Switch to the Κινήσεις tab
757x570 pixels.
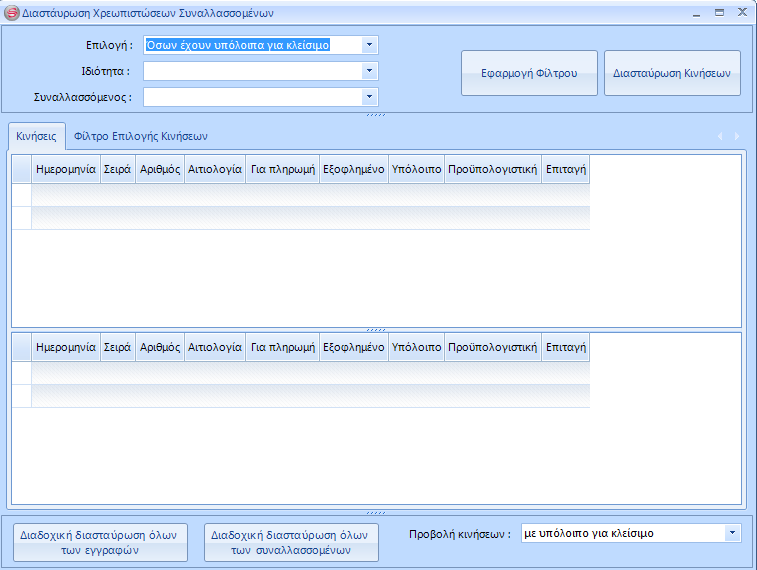(x=36, y=136)
